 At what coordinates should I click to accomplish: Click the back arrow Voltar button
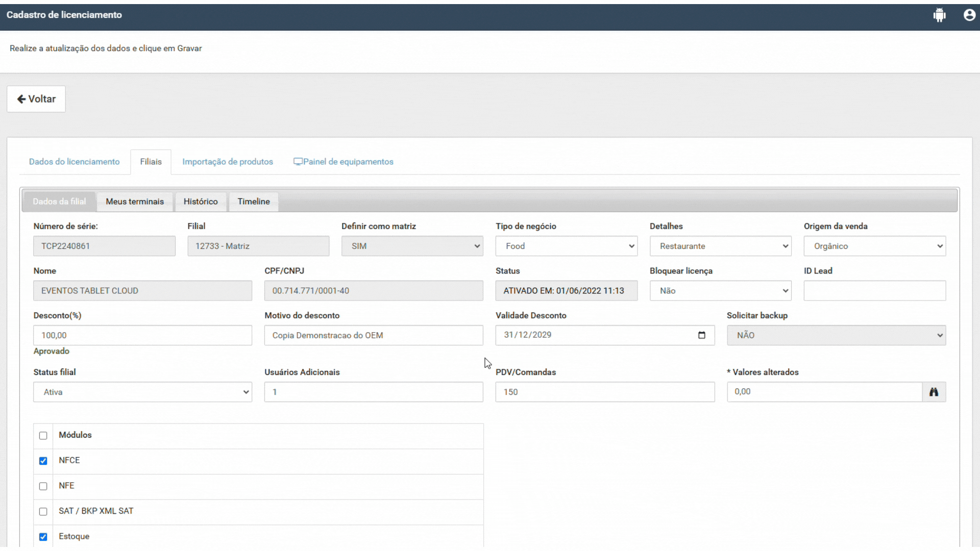[x=36, y=99]
